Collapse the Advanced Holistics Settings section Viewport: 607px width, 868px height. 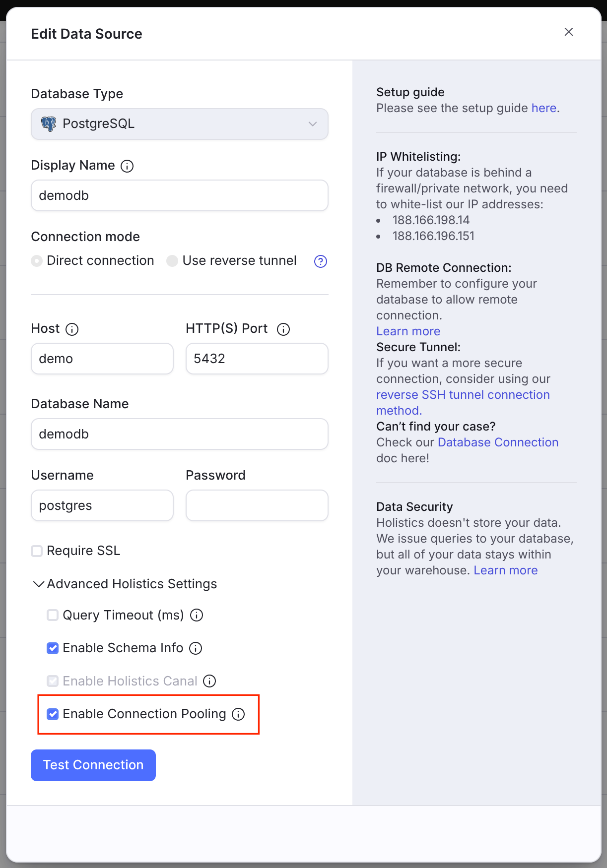(x=125, y=584)
